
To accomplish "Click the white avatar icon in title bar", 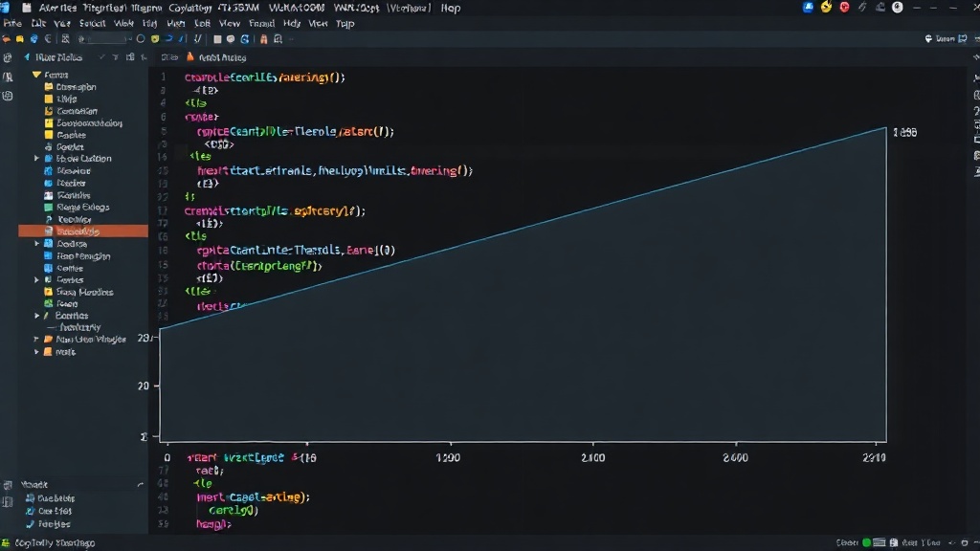I will click(898, 8).
